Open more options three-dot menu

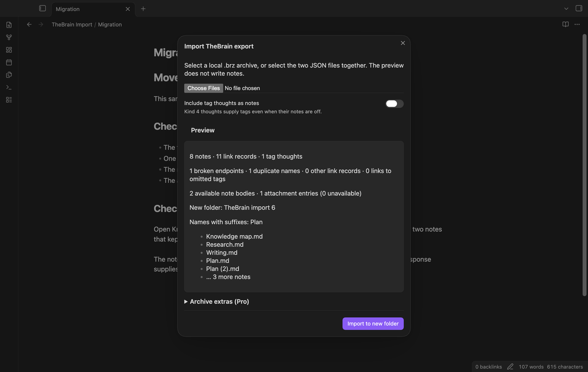[577, 24]
